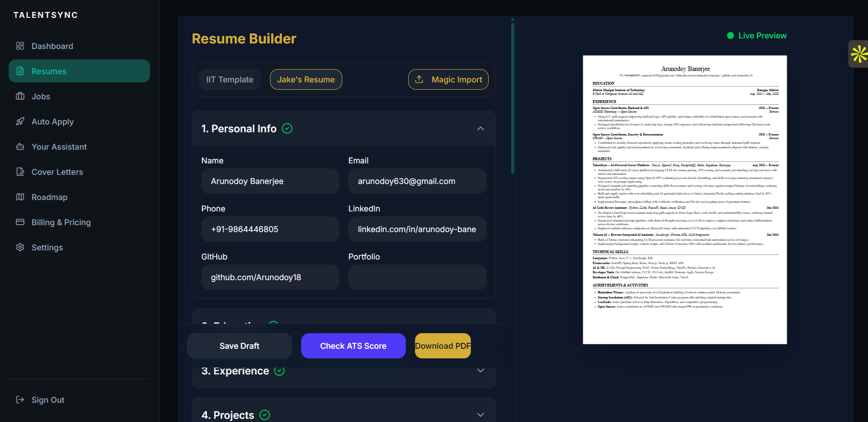868x422 pixels.
Task: Click the Live Preview label
Action: click(x=762, y=36)
